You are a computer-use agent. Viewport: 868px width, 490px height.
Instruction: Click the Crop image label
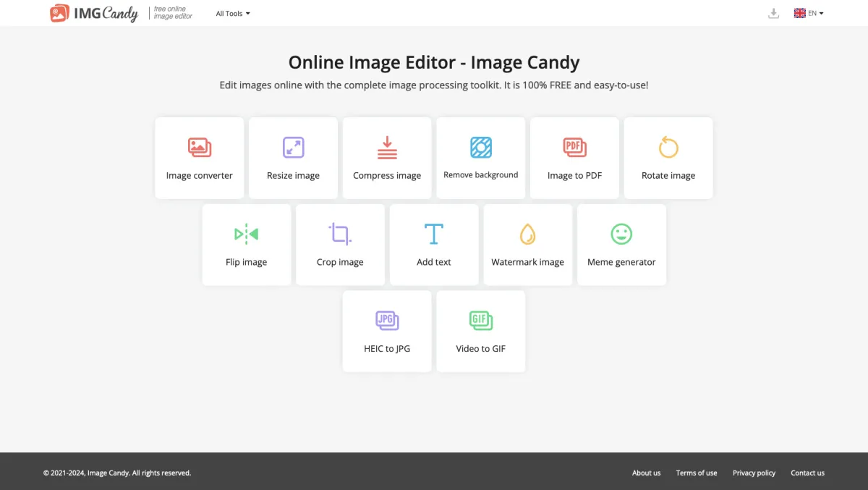coord(340,262)
